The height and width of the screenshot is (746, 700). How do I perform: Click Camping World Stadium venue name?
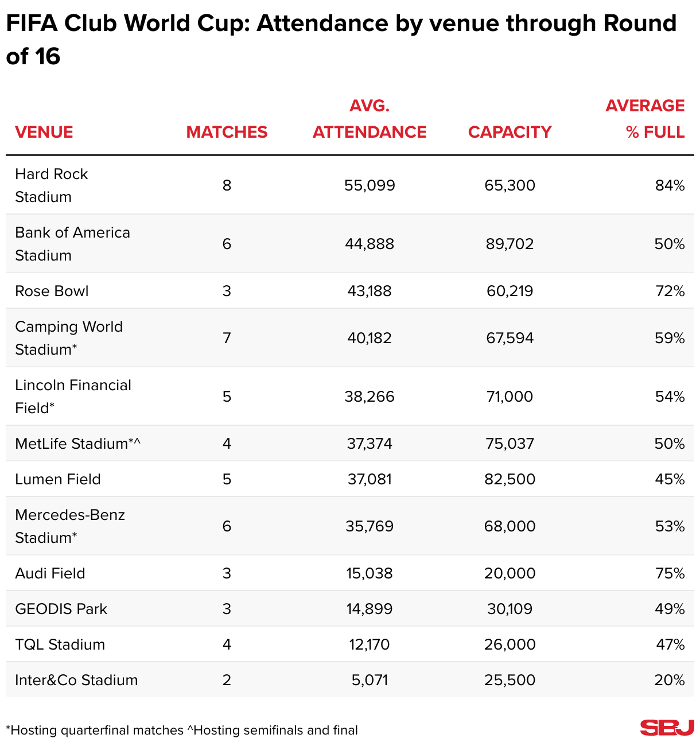[69, 338]
